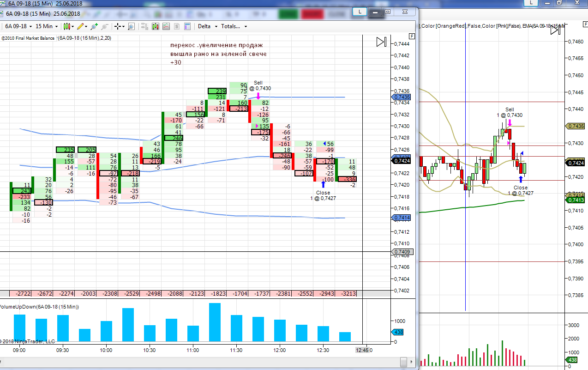Open the Strategies dollar-sheet icon
The width and height of the screenshot is (588, 370).
click(x=177, y=26)
